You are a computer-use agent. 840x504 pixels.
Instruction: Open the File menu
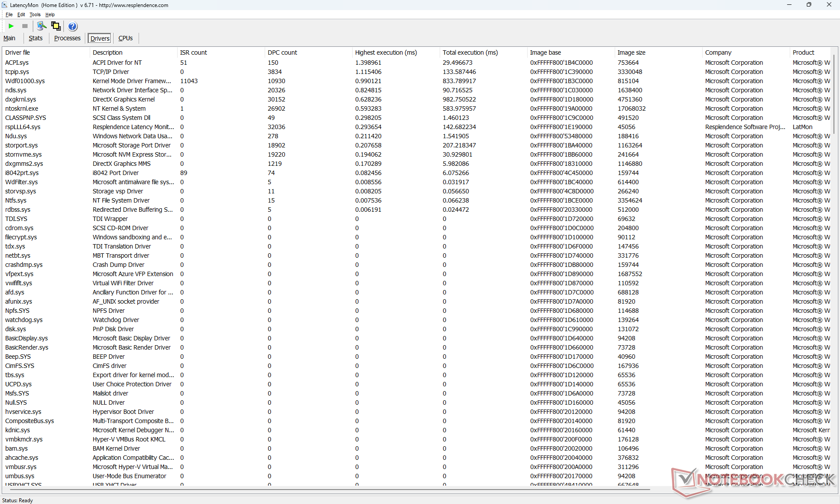coord(9,14)
